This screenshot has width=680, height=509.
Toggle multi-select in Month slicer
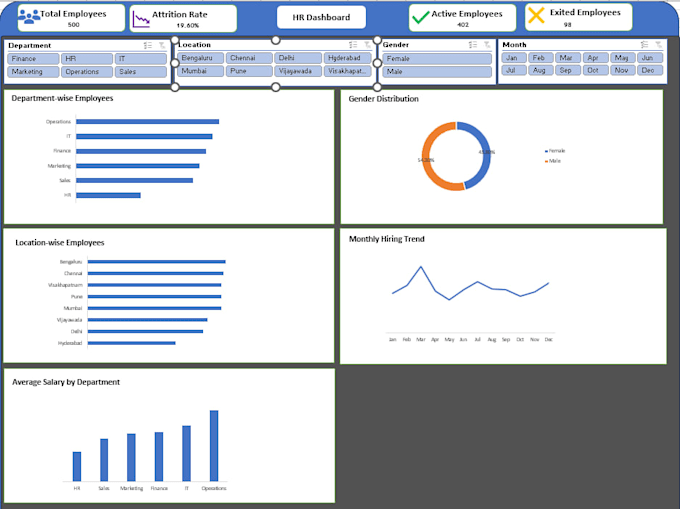(x=645, y=45)
